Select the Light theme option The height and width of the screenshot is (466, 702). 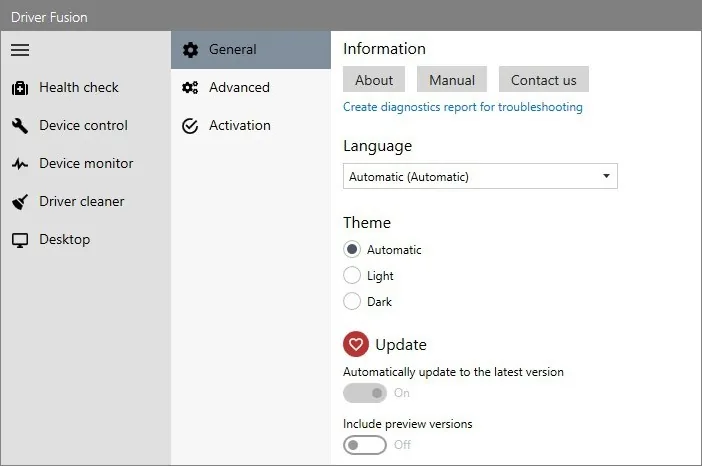click(352, 275)
